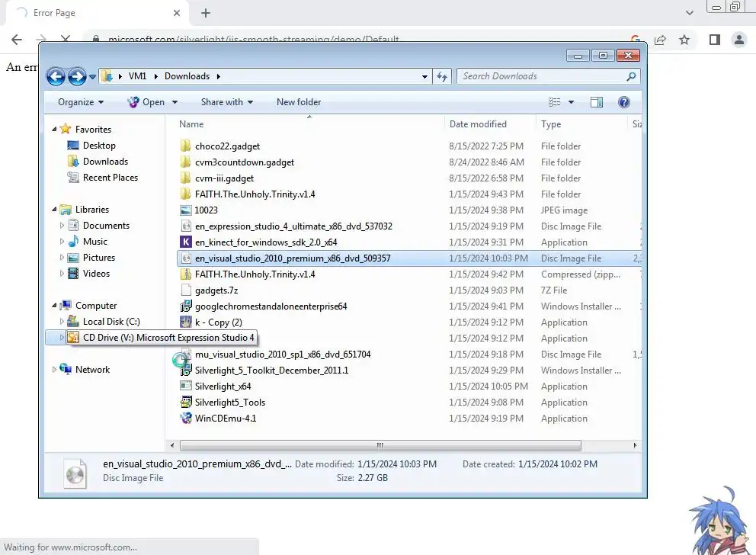
Task: Select the cvm-iii.gadget folder icon
Action: coord(186,178)
